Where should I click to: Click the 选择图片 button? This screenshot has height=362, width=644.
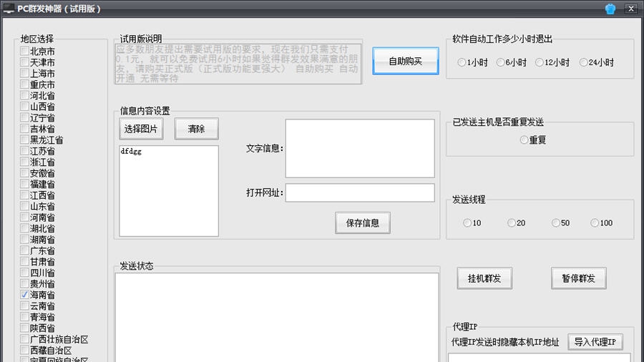pyautogui.click(x=141, y=129)
